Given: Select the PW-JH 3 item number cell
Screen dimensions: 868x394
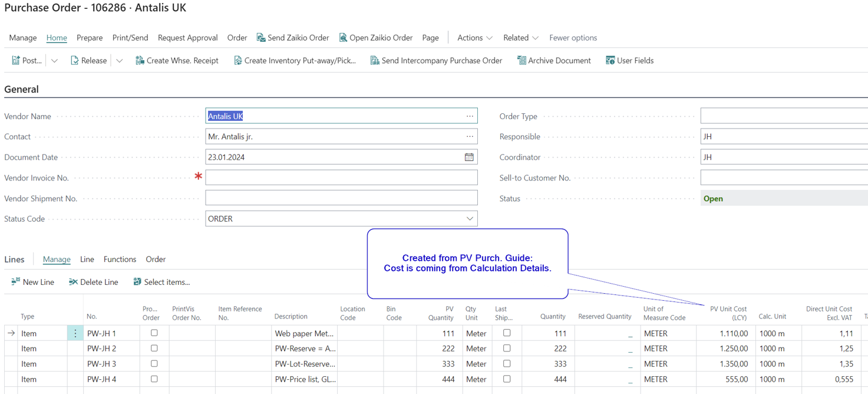Looking at the screenshot, I should click(x=111, y=364).
